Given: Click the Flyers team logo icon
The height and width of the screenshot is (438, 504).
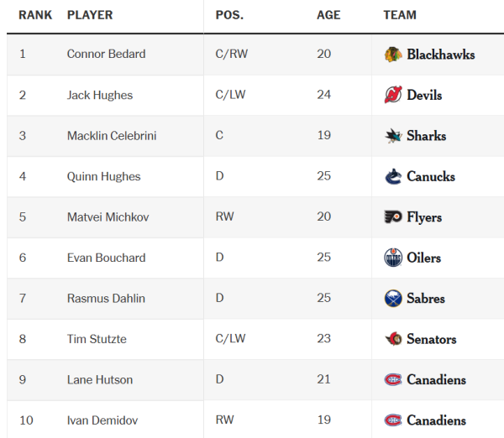Looking at the screenshot, I should click(x=392, y=217).
